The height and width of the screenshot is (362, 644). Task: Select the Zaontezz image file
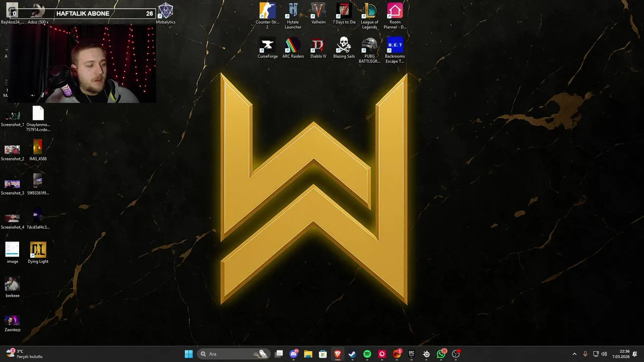[x=12, y=321]
